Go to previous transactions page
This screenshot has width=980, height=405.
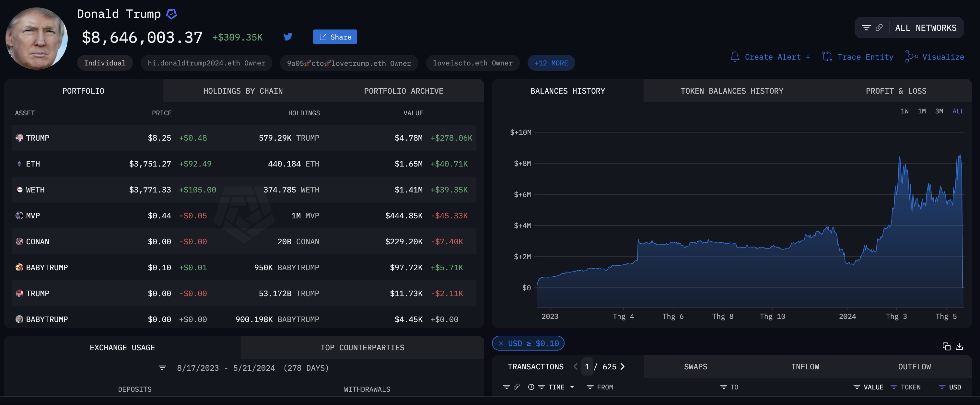tap(576, 366)
